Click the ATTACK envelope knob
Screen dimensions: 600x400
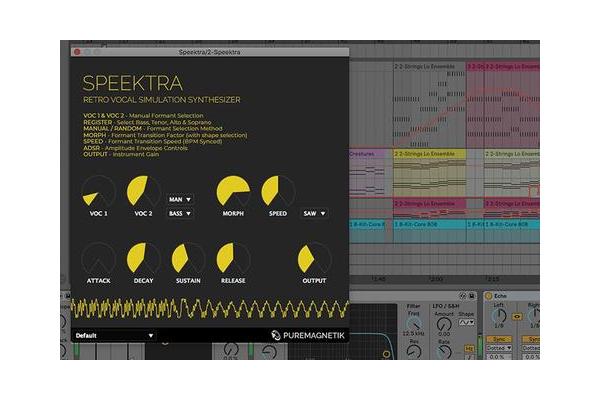point(98,259)
